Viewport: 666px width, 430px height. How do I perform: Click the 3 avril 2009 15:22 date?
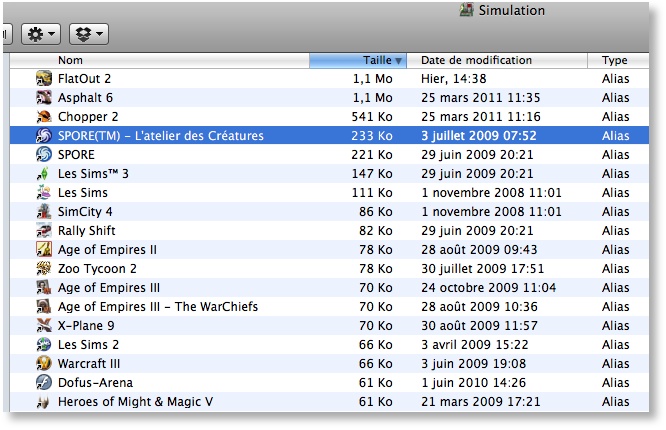point(474,344)
